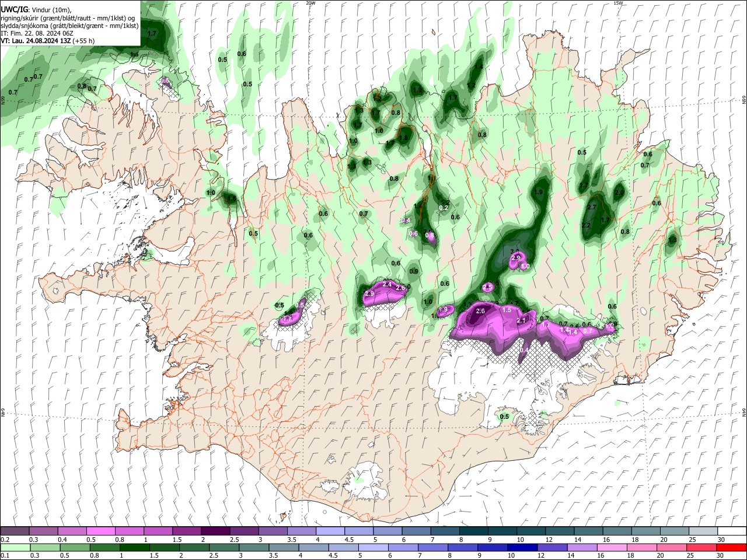Click the 'rigning/skúrir' legend description line
Viewport: 747px width, 560px height.
pyautogui.click(x=68, y=17)
